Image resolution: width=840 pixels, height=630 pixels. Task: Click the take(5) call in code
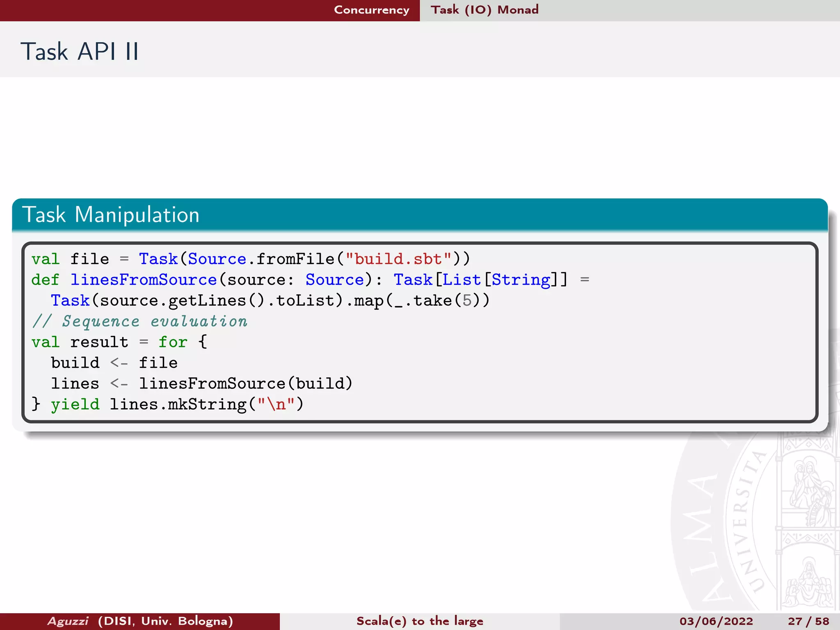point(446,301)
